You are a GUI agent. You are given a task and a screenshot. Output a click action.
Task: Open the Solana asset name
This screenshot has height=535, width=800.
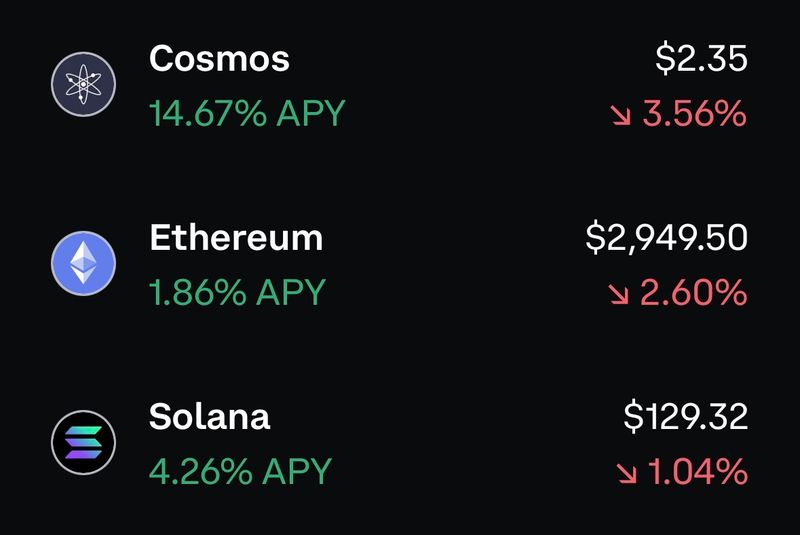[x=209, y=415]
